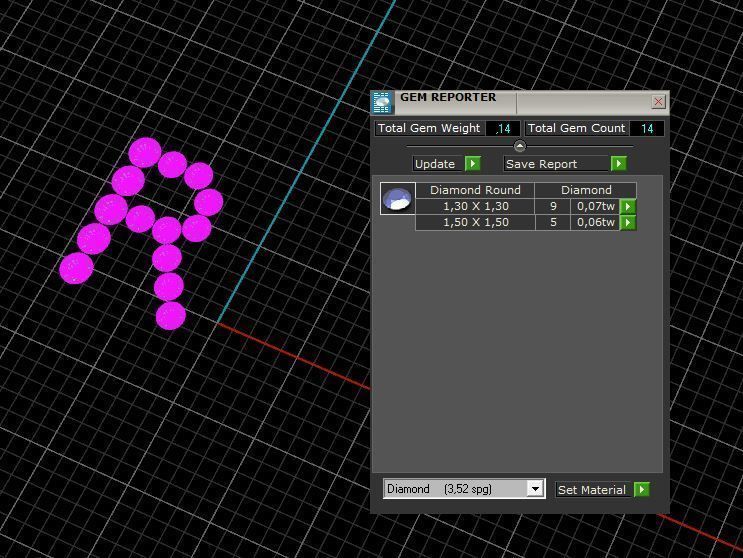
Task: Click the Gem Reporter panel icon
Action: (x=382, y=103)
